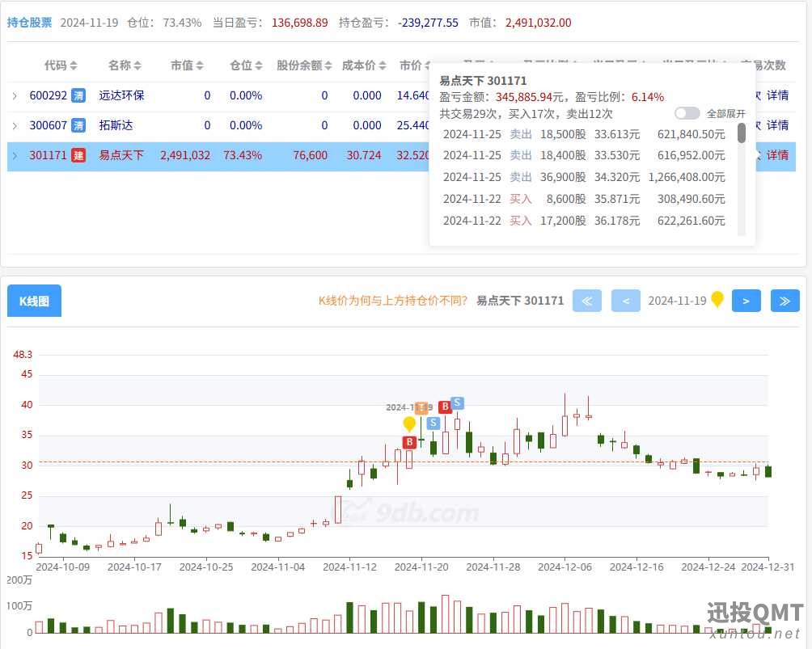The image size is (812, 649).
Task: Click the 清 badge beside 300607
Action: 78,126
